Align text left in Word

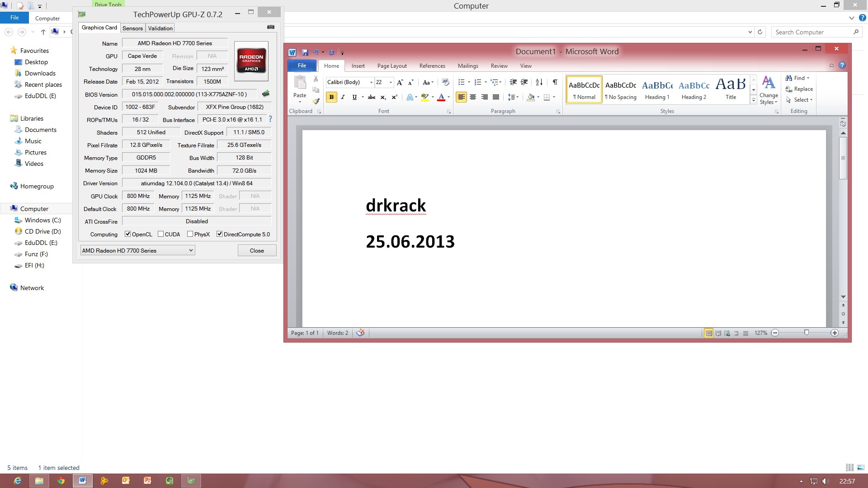click(x=461, y=97)
